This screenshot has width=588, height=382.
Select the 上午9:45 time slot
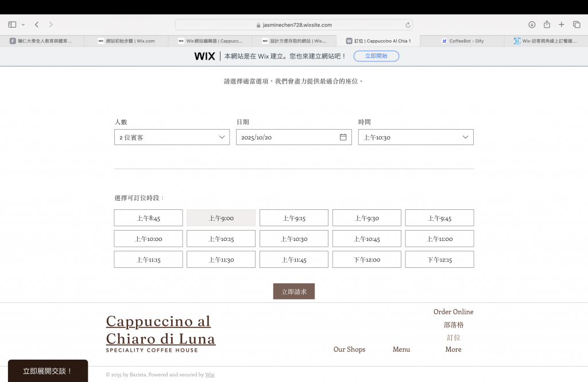click(x=439, y=218)
